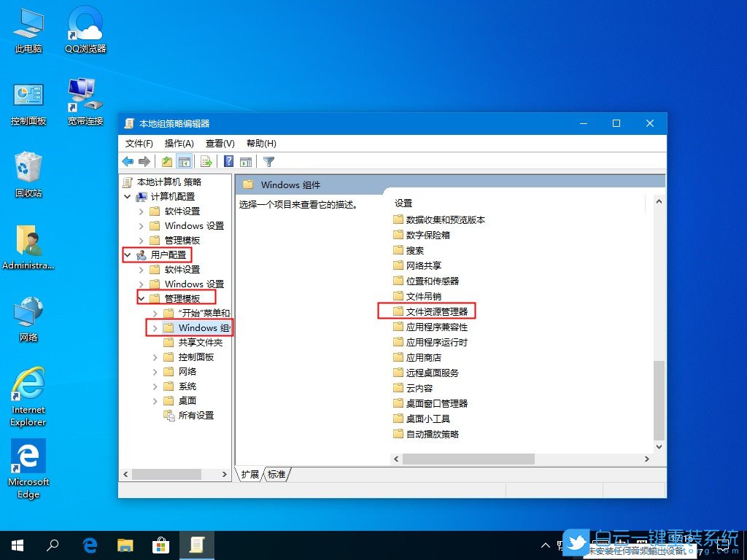Image resolution: width=747 pixels, height=560 pixels.
Task: Click the back navigation arrow in the toolbar
Action: pos(127,160)
